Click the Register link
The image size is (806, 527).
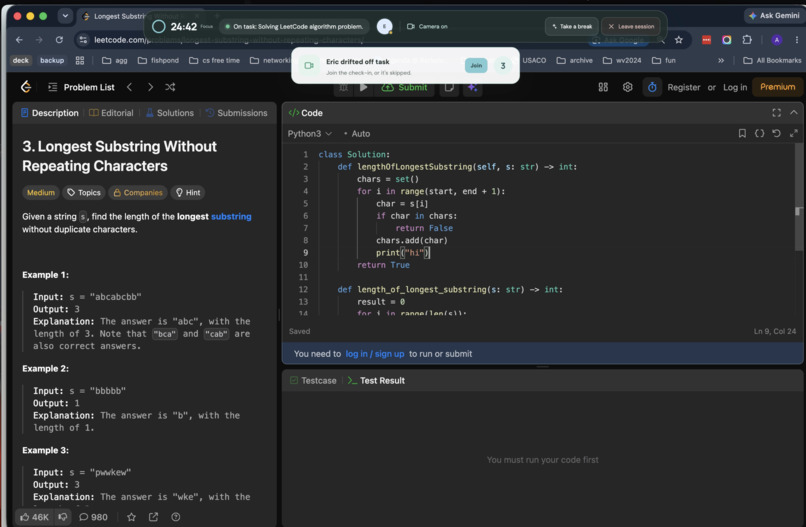click(684, 87)
